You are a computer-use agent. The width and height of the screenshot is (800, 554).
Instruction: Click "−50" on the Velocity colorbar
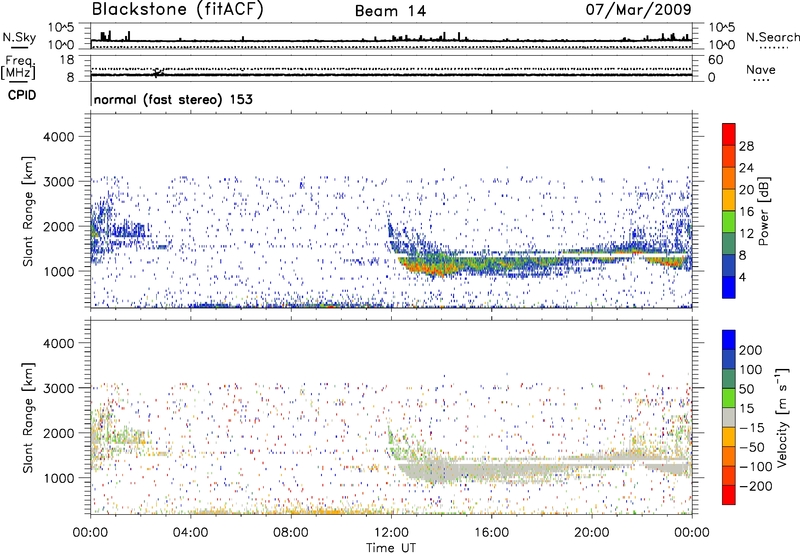click(752, 447)
